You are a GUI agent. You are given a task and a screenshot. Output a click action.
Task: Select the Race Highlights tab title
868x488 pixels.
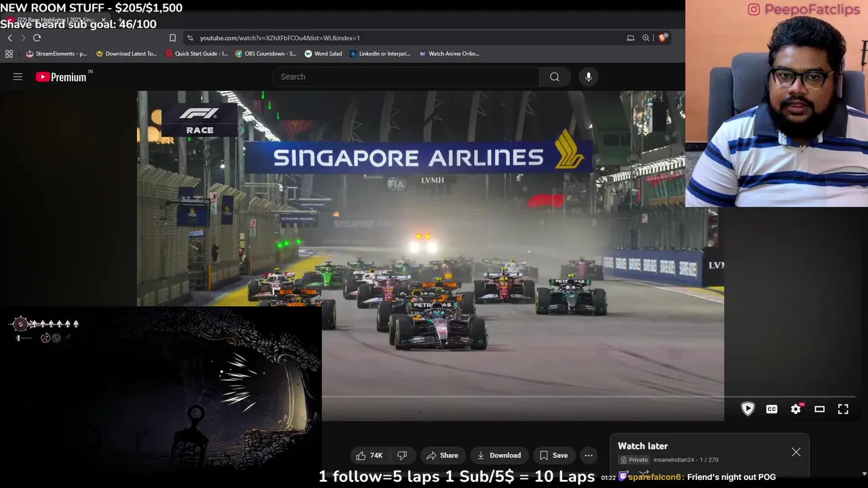pyautogui.click(x=54, y=20)
